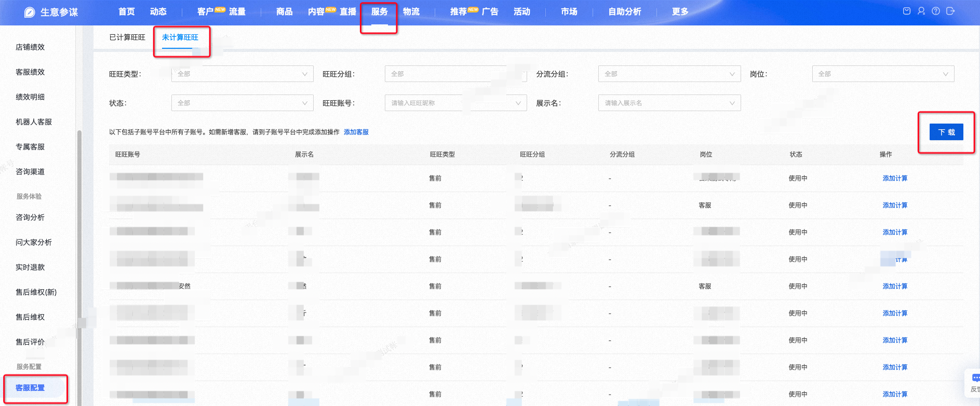Open 机器人客服 in the sidebar
Image resolution: width=980 pixels, height=406 pixels.
(34, 121)
